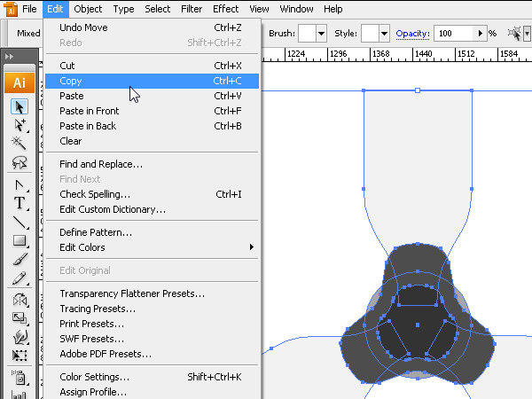Screen dimensions: 532x399
Task: Click the Illustrator app icon in menu bar
Action: pyautogui.click(x=11, y=9)
